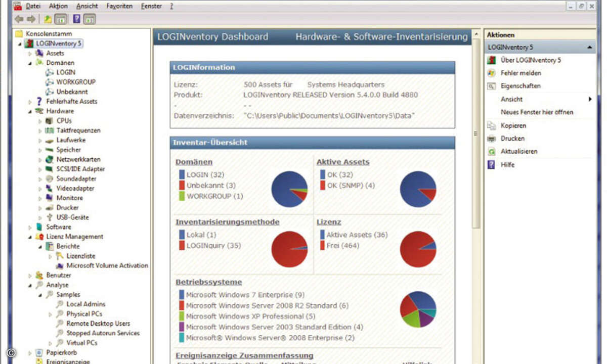This screenshot has width=607, height=364.
Task: Click the Speicher memory icon
Action: point(49,150)
